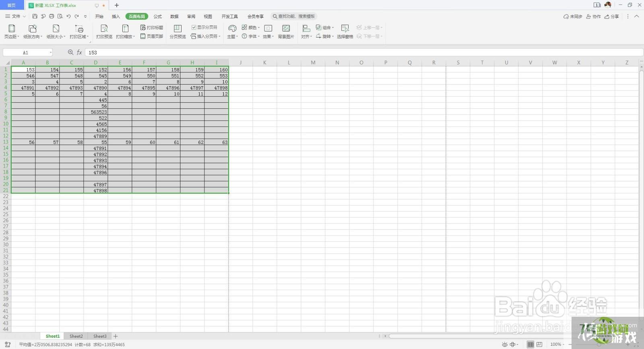The image size is (644, 349).
Task: Open the 打印缩放 print scaling dropdown
Action: pyautogui.click(x=126, y=31)
